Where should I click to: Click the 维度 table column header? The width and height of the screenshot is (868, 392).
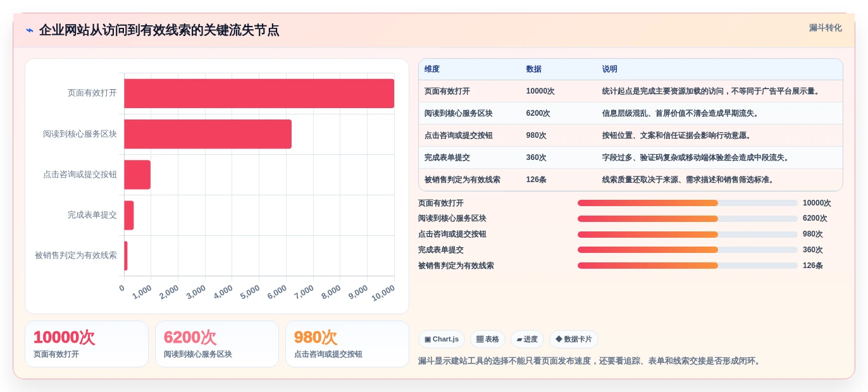(432, 69)
